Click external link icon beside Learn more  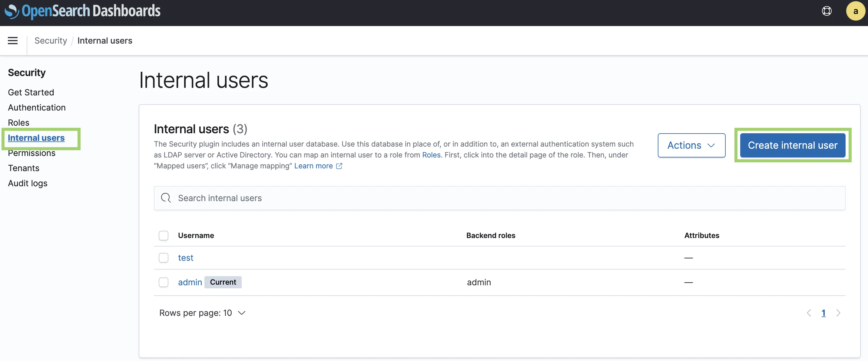[339, 166]
